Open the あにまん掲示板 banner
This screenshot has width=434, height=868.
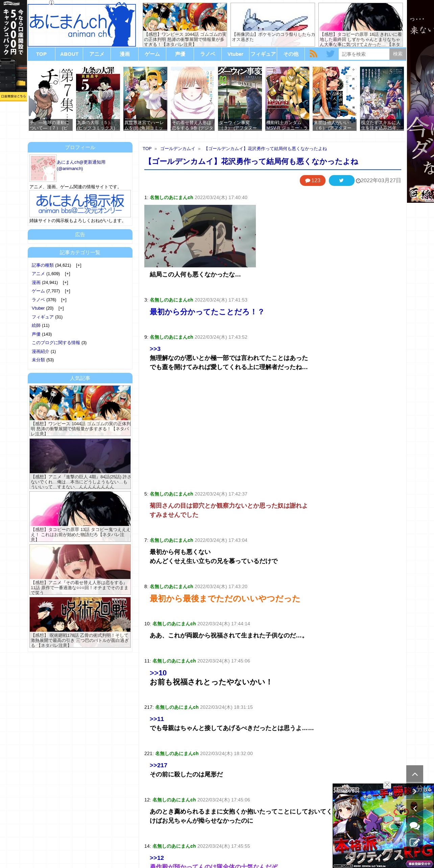(x=80, y=203)
